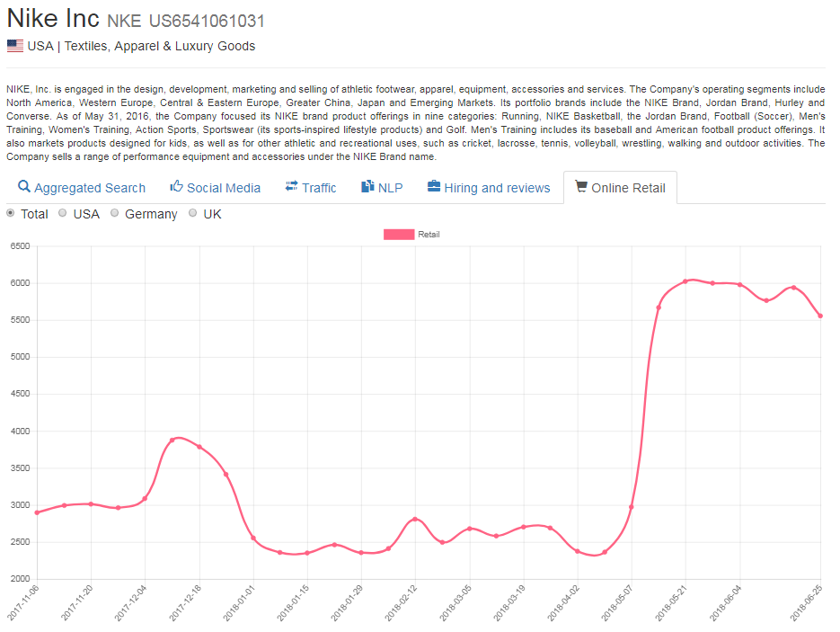Select the Total radio button
Viewport: 840px width, 632px height.
[11, 214]
